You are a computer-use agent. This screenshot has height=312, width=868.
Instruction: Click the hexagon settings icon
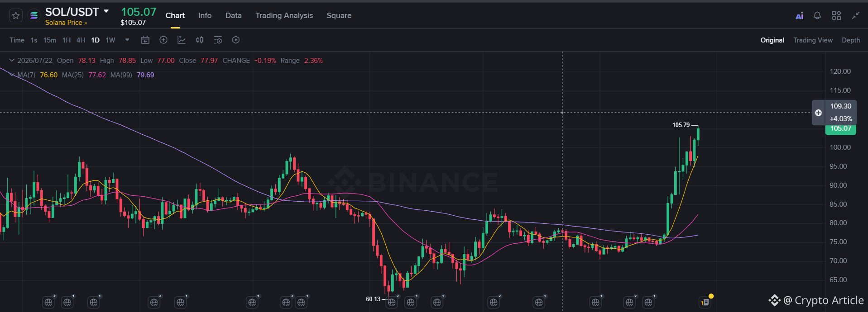[236, 40]
